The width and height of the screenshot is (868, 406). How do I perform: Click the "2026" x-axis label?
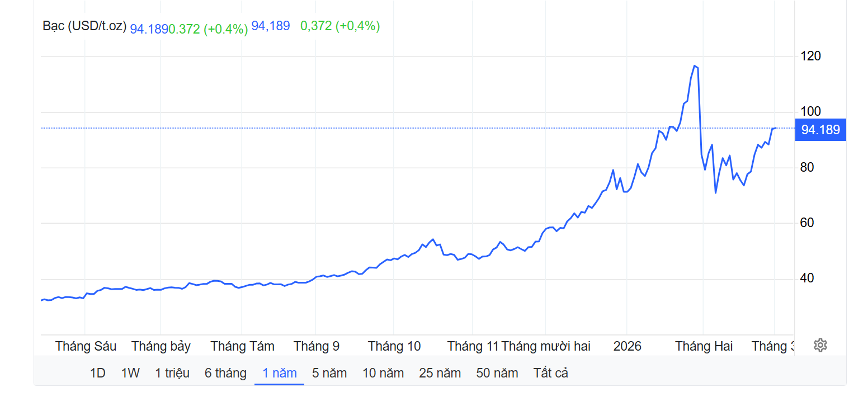coord(627,346)
